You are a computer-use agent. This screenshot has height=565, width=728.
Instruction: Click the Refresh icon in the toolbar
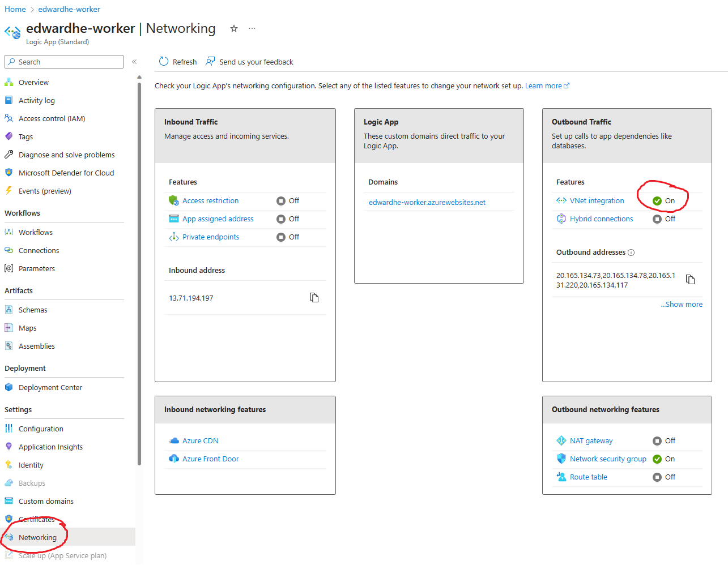pos(164,62)
